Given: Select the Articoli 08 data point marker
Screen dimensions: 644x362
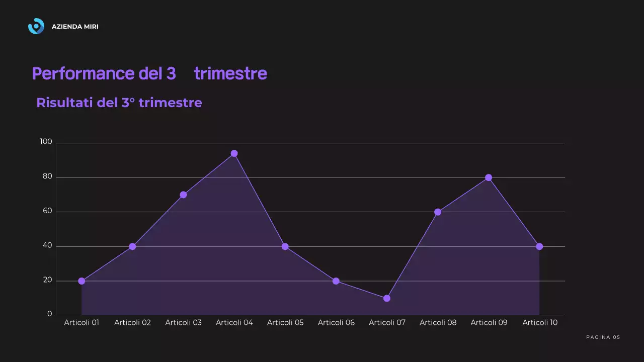Looking at the screenshot, I should 438,212.
